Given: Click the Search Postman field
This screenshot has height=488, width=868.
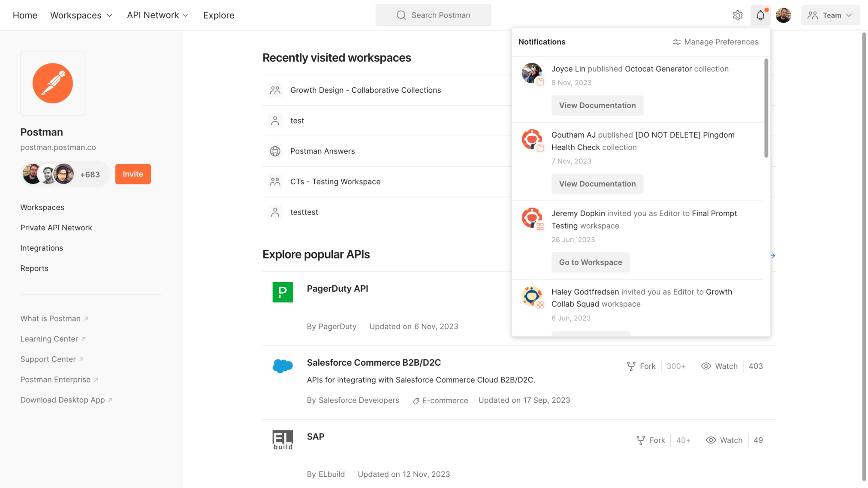Looking at the screenshot, I should click(433, 15).
